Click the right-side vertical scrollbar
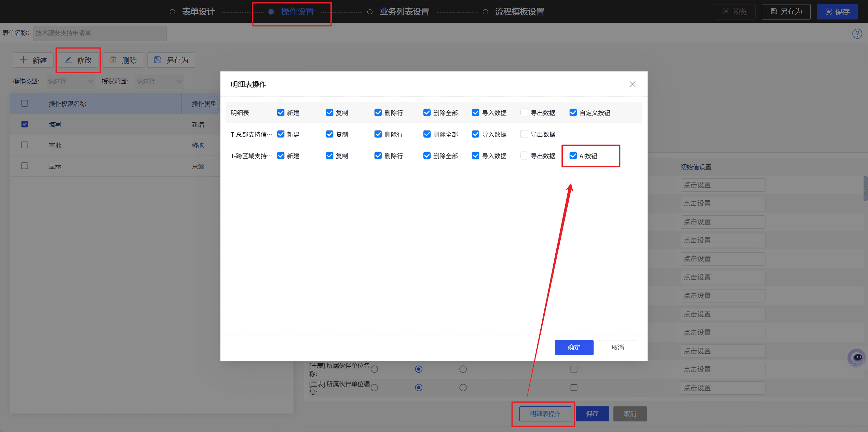The height and width of the screenshot is (432, 868). click(x=865, y=188)
